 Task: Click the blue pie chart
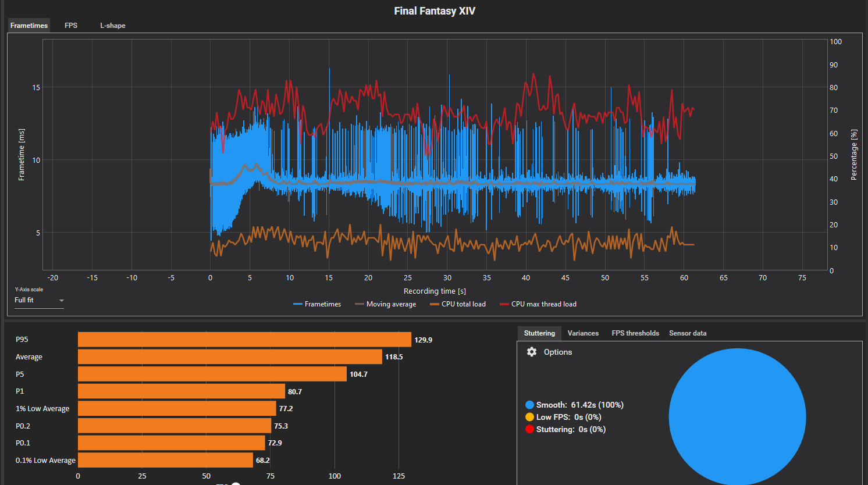click(737, 416)
